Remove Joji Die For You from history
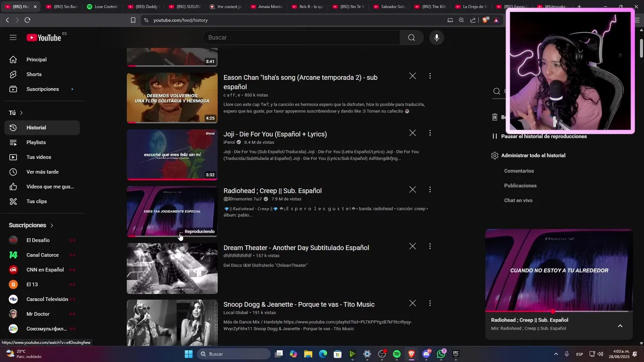Viewport: 644px width, 362px height. coord(413,133)
